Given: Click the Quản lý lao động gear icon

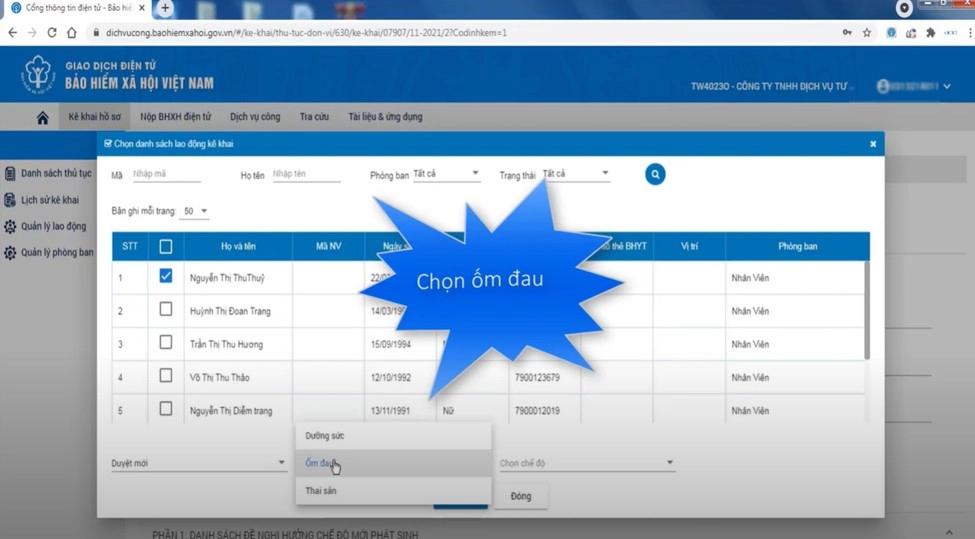Looking at the screenshot, I should click(x=10, y=226).
